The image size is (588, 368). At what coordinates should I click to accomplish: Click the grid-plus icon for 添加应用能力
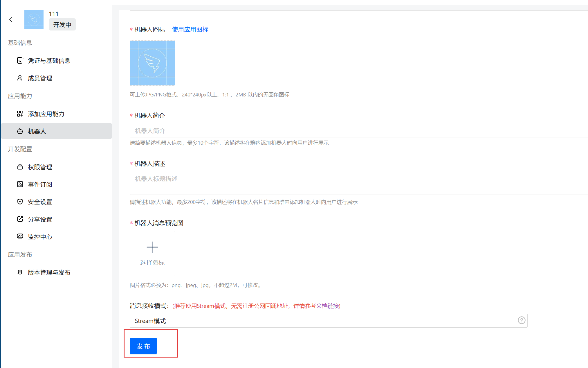point(20,114)
